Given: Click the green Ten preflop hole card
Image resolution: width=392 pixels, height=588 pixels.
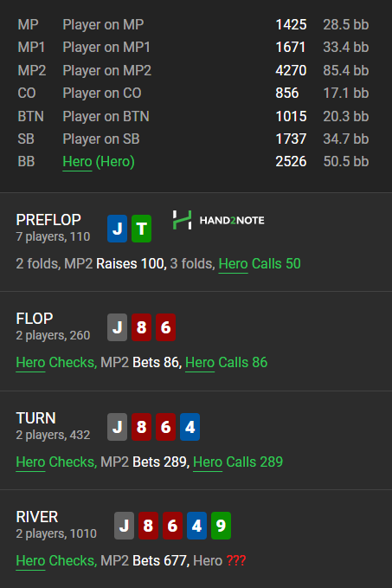Looking at the screenshot, I should point(142,229).
